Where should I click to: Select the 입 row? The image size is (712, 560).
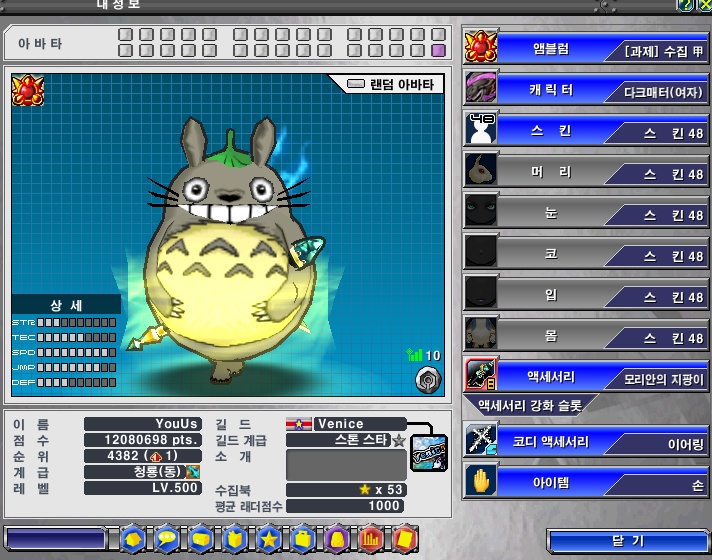[x=585, y=294]
